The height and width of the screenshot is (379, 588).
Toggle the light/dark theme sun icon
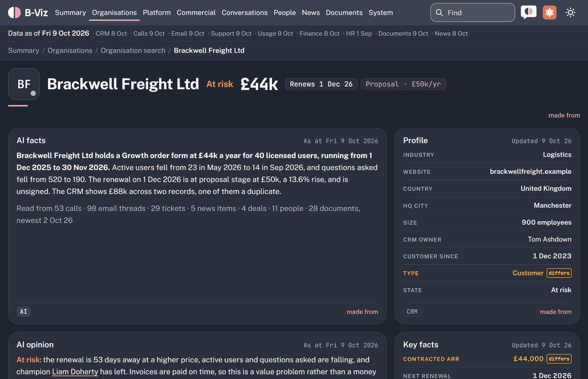click(570, 12)
